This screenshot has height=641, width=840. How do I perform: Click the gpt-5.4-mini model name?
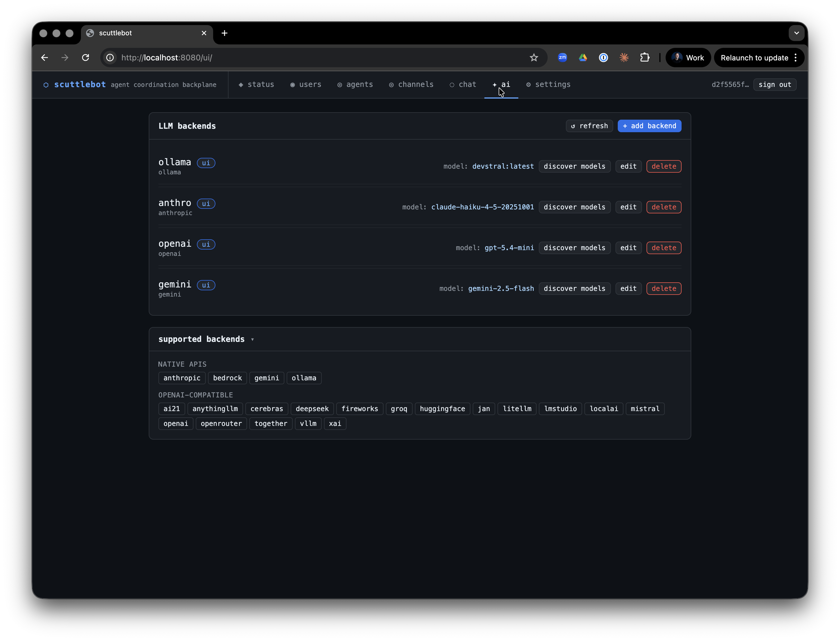coord(509,248)
